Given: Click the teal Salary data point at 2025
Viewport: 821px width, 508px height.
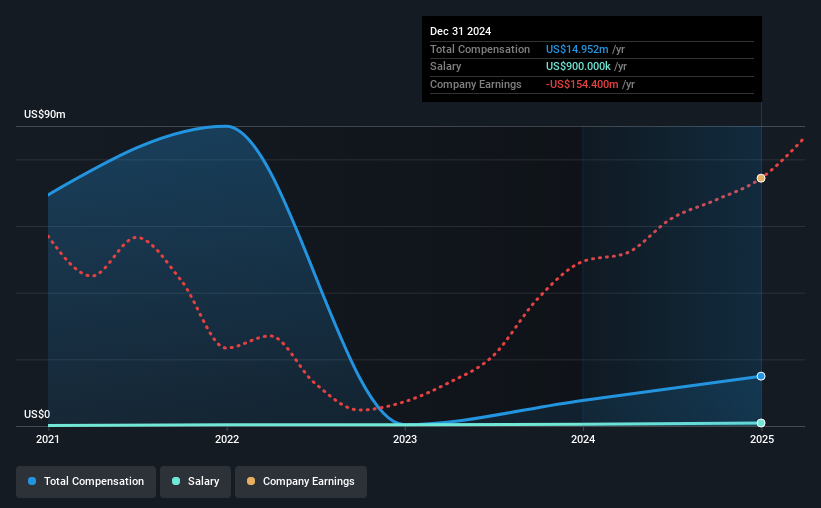Looking at the screenshot, I should [x=761, y=423].
